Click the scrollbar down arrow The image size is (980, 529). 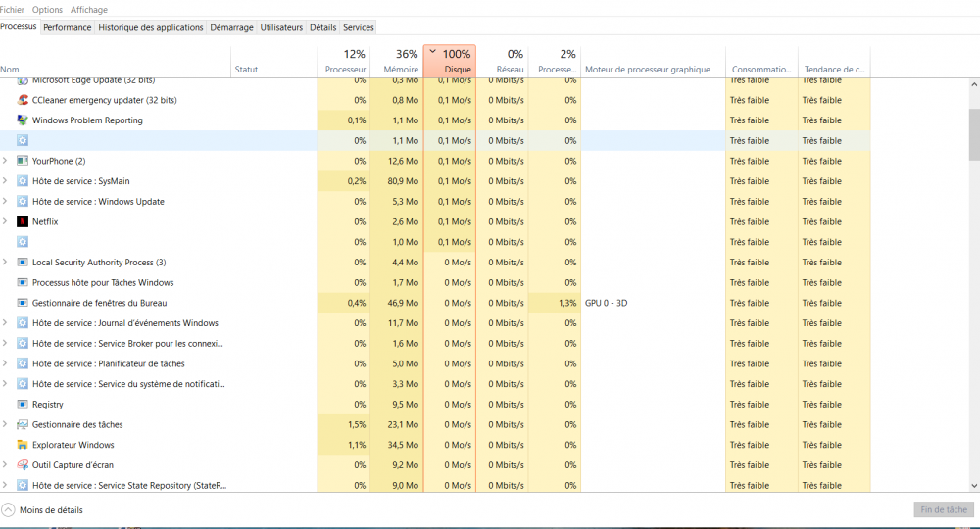pyautogui.click(x=974, y=486)
